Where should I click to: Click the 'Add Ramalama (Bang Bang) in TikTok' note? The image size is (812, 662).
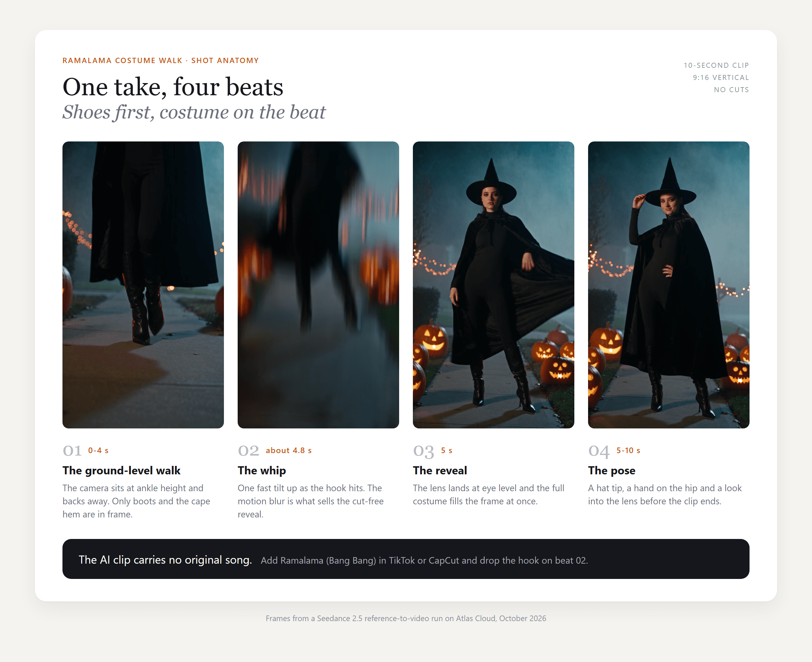click(424, 561)
